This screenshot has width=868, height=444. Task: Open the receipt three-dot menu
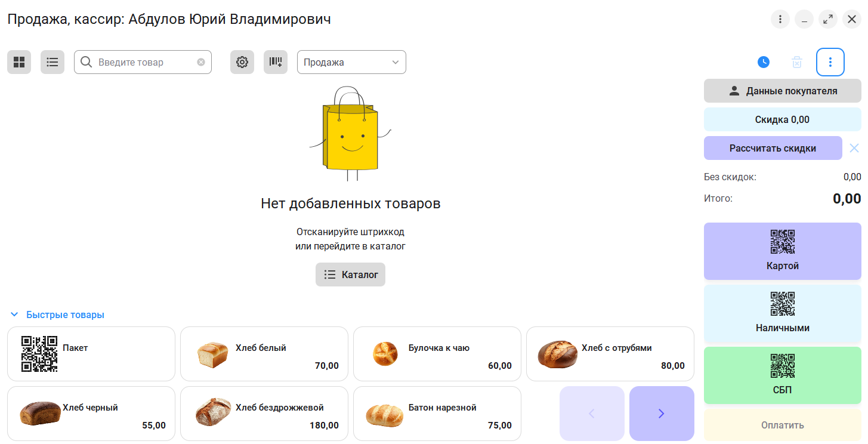point(830,62)
